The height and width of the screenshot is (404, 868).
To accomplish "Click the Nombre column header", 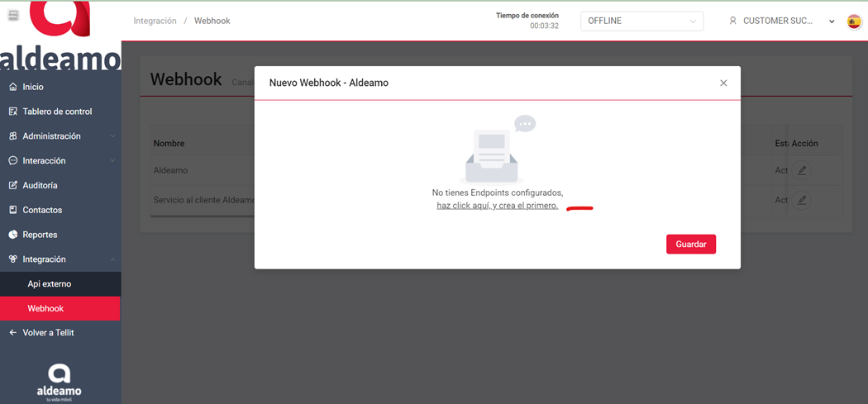I will point(169,143).
